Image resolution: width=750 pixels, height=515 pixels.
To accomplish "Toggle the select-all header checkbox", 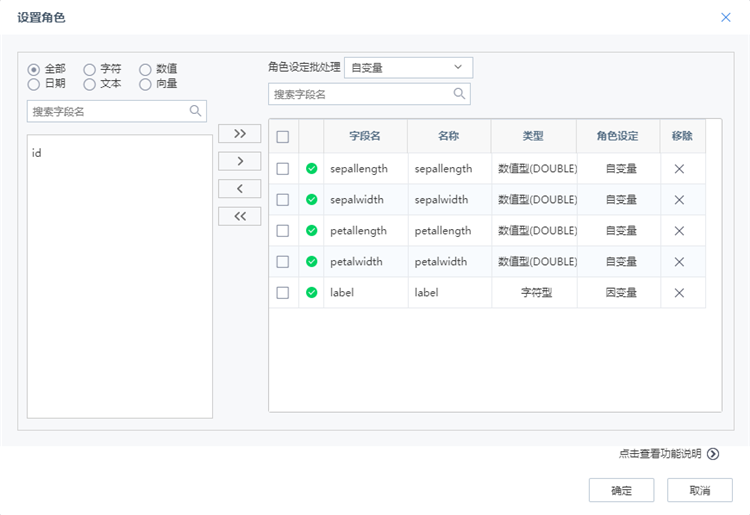I will coord(283,136).
